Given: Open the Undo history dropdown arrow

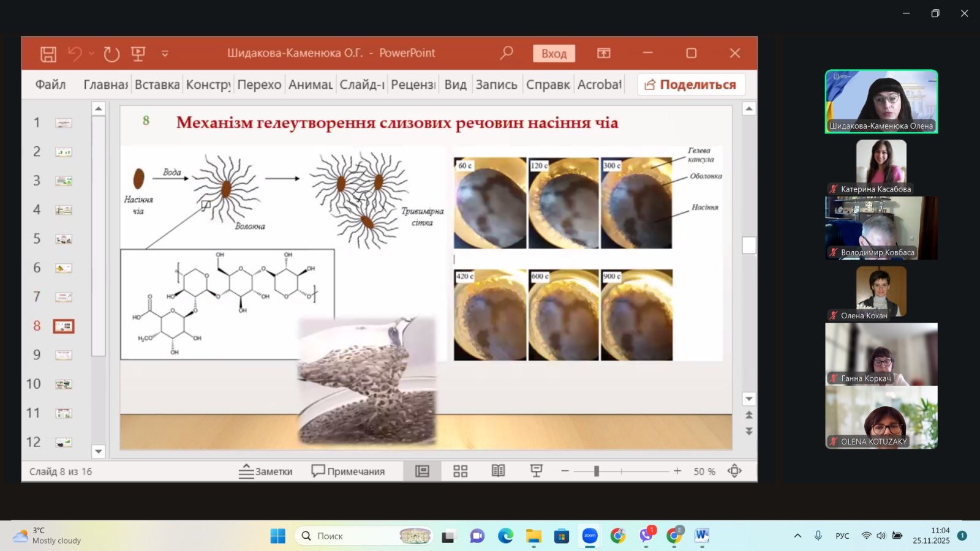Looking at the screenshot, I should coord(92,54).
